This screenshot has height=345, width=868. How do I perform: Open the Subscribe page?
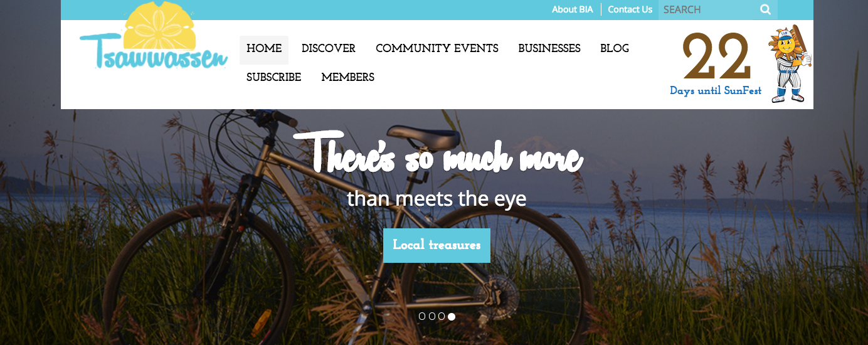coord(274,78)
